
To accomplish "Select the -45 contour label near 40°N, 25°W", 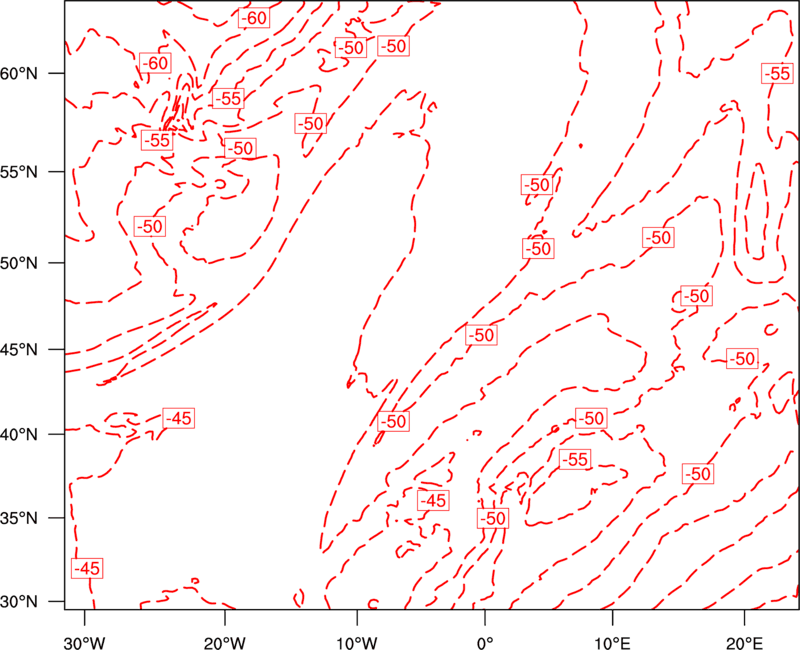I will tap(179, 418).
